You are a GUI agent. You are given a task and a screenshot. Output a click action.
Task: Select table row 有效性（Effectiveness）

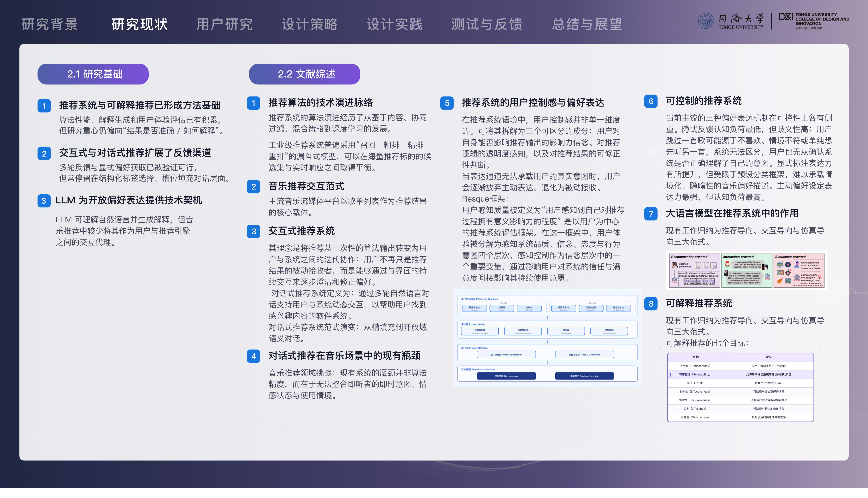740,392
